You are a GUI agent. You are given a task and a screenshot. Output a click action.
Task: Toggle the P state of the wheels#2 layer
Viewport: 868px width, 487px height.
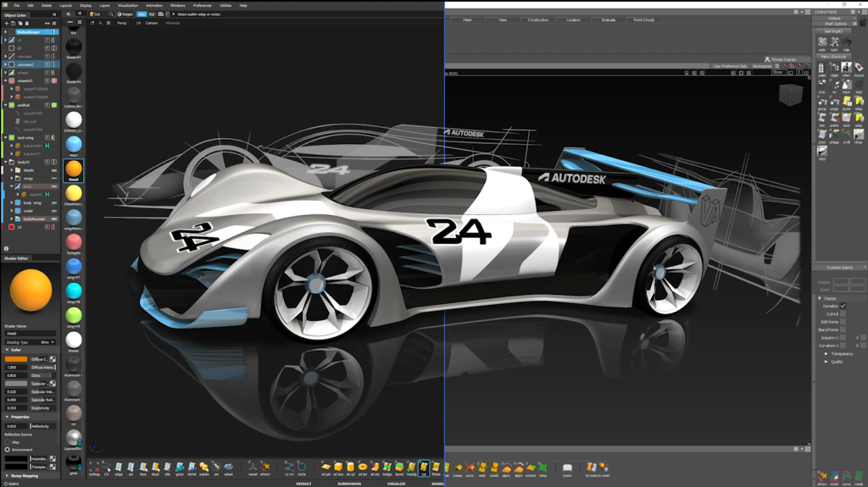(x=47, y=80)
